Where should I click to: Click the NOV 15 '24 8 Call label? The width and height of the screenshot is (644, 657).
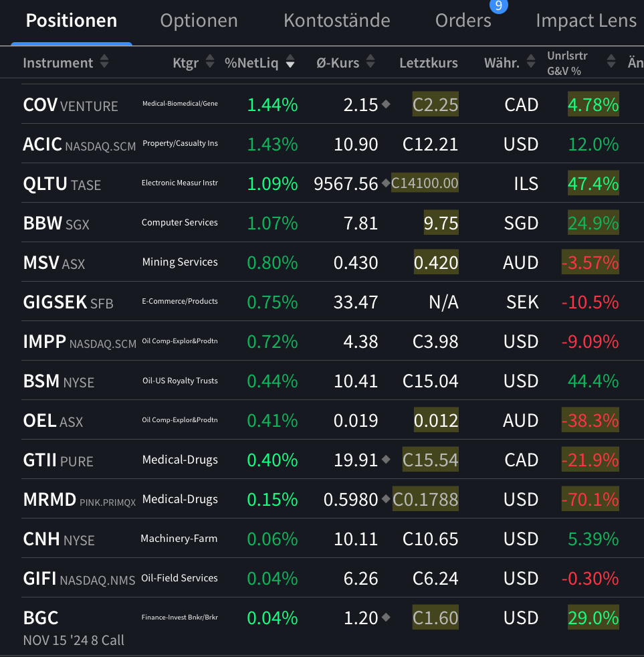pos(74,640)
